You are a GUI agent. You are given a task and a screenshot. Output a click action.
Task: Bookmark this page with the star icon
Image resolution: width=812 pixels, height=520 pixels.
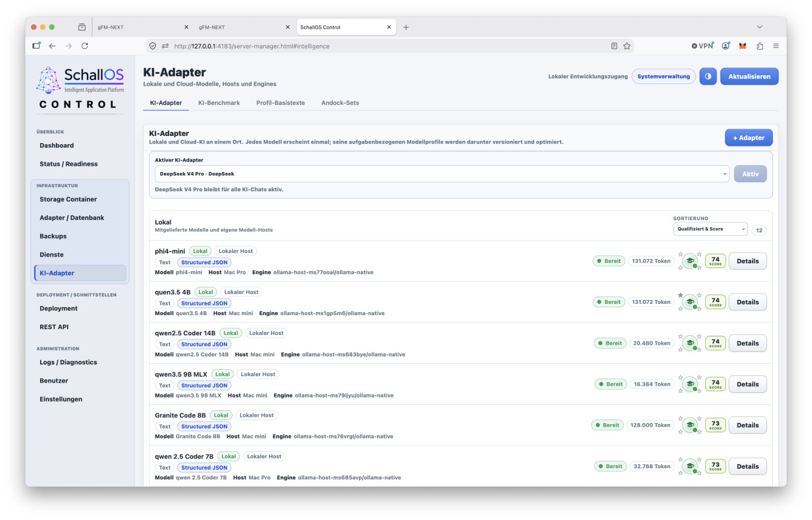tap(627, 46)
